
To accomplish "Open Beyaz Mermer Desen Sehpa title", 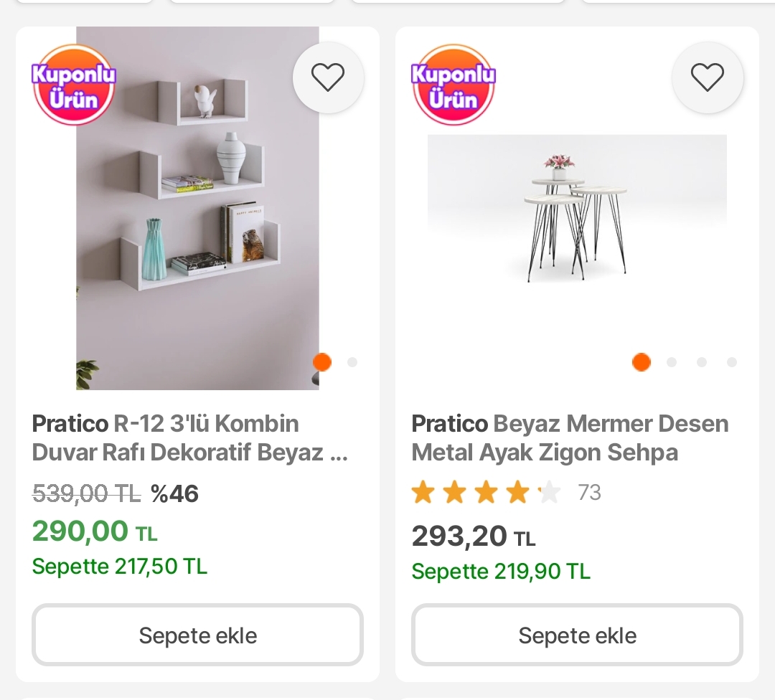I will click(570, 438).
